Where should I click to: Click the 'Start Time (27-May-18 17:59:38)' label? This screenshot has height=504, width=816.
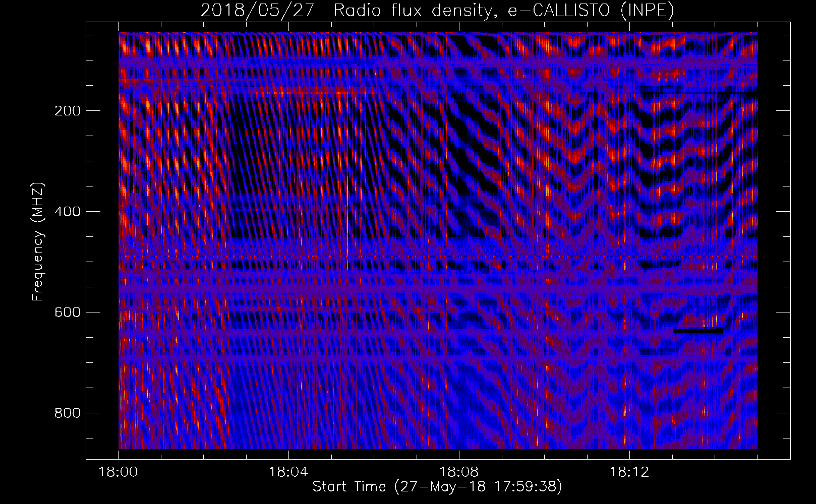437,487
